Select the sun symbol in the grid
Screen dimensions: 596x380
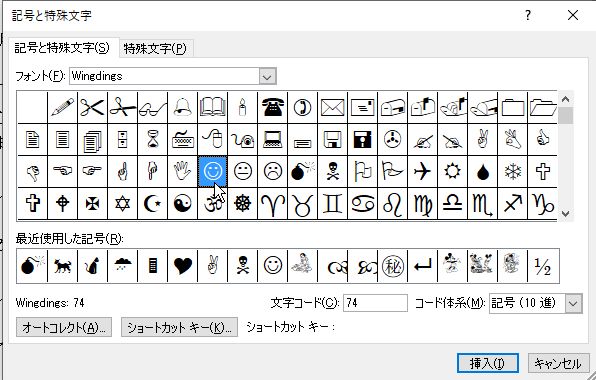coord(452,171)
